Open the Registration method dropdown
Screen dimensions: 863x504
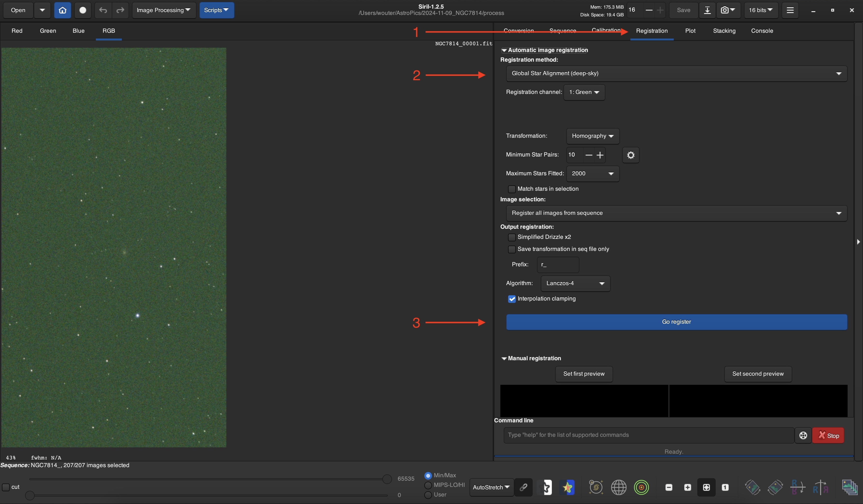(676, 74)
